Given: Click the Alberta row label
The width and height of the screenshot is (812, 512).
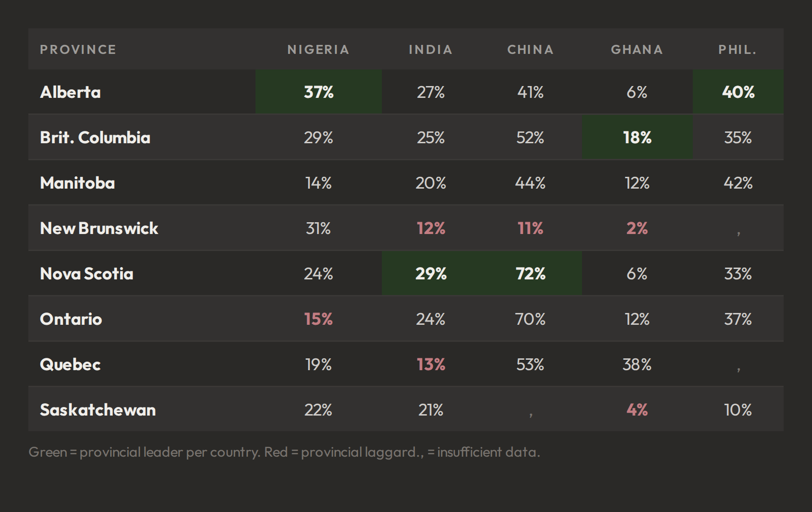Looking at the screenshot, I should click(71, 92).
